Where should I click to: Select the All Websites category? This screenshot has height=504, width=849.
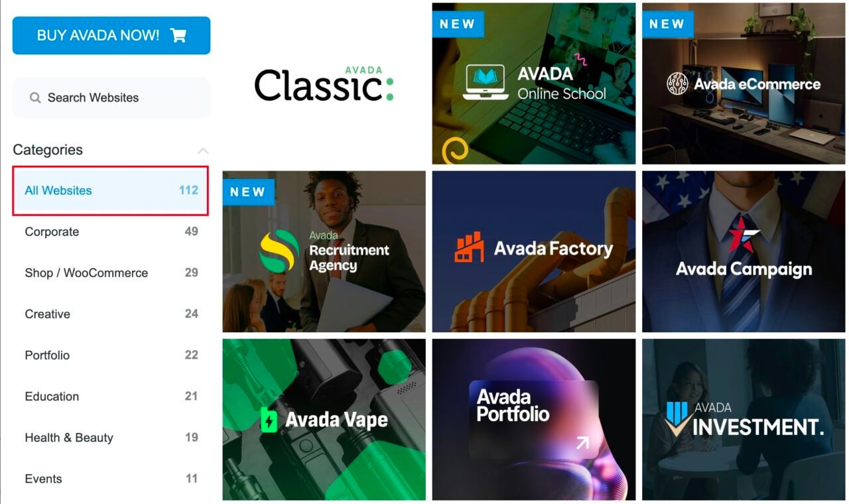111,190
